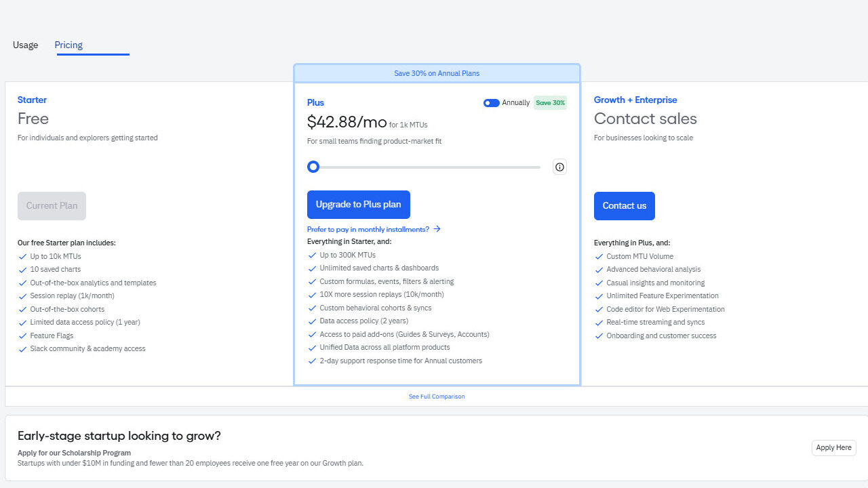Click the checkmark next to Onboarding and customer success
Screen dimensions: 868x488
[x=599, y=336]
